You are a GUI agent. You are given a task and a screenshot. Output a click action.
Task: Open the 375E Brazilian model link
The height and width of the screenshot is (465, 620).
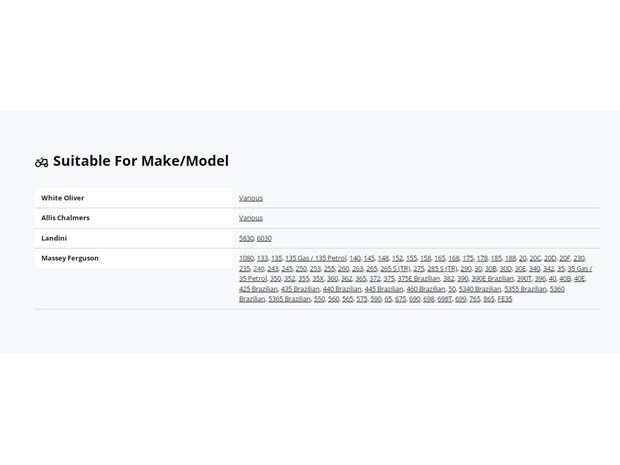[419, 279]
